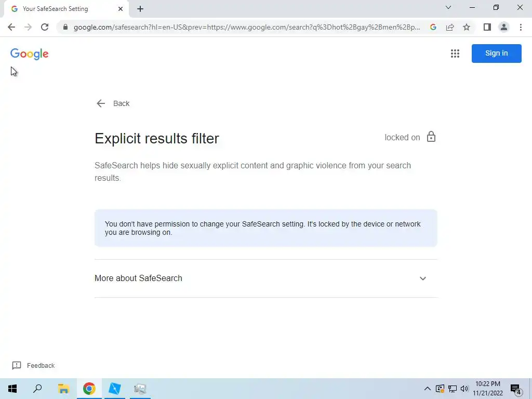This screenshot has height=399, width=532.
Task: Reload the current page
Action: [x=45, y=27]
